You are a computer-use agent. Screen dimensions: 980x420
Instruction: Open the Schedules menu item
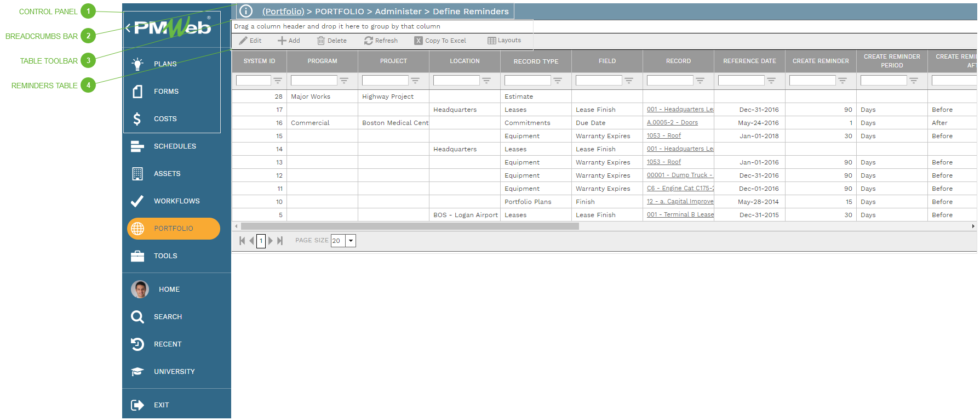[x=174, y=146]
